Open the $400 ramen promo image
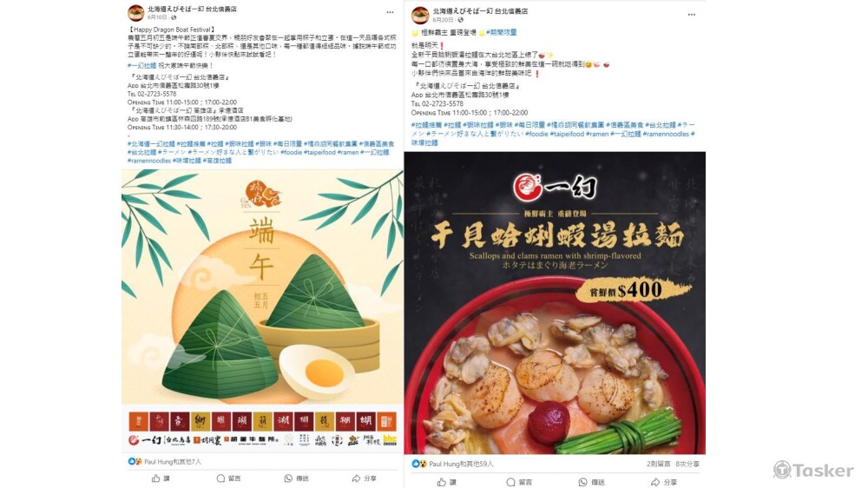 click(555, 303)
